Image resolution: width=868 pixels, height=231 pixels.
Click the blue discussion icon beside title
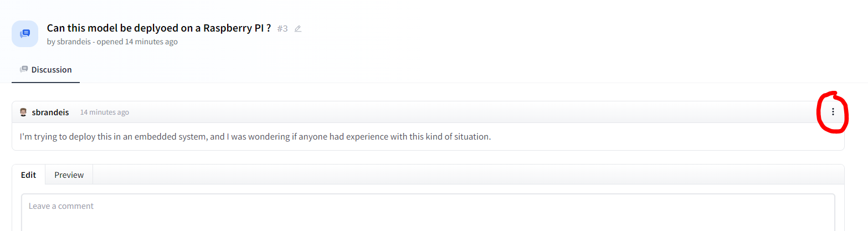pos(25,34)
